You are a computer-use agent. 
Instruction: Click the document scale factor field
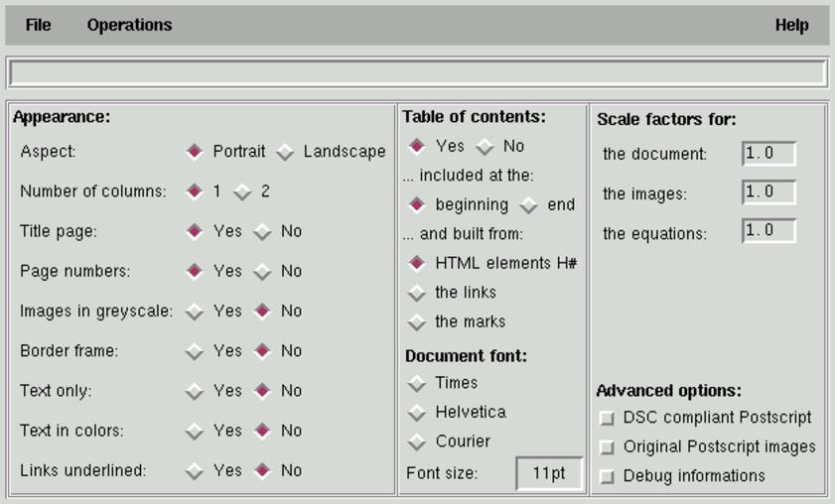click(x=768, y=154)
